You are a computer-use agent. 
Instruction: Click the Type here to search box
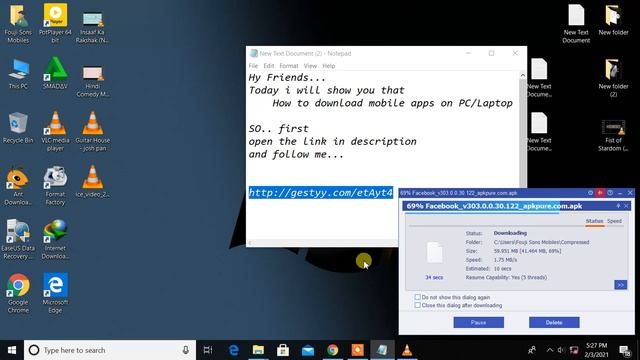point(110,350)
